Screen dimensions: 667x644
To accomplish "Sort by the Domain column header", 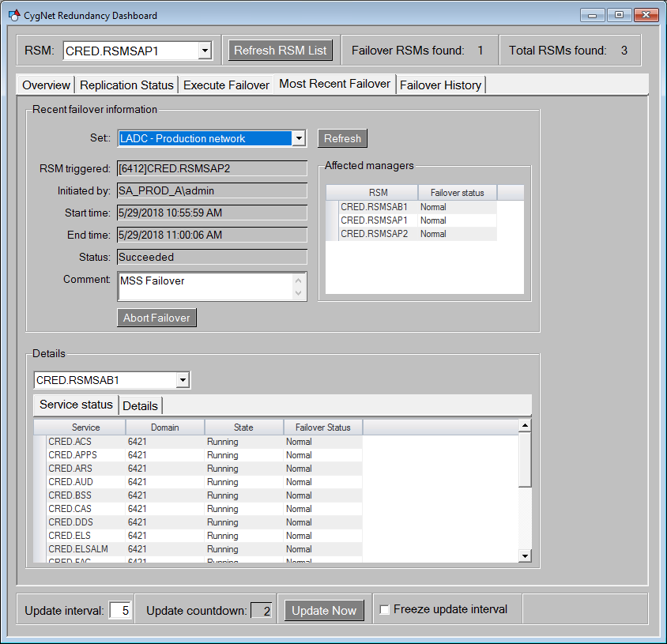I will tap(164, 427).
